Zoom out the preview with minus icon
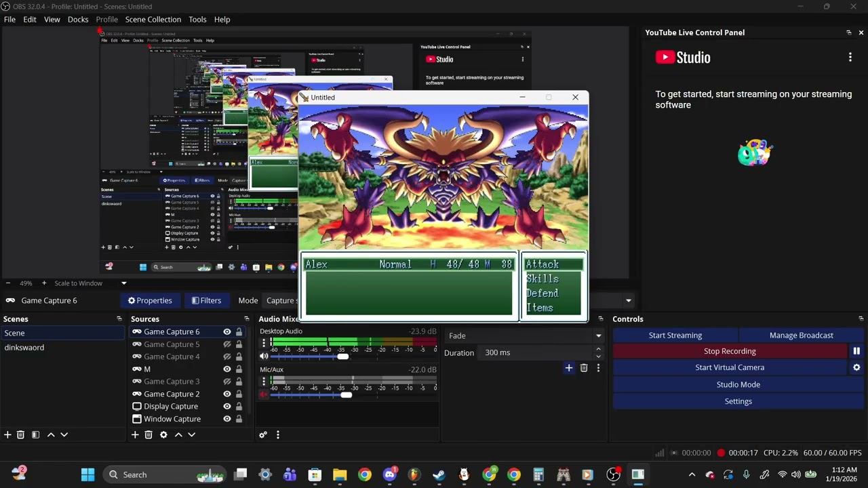This screenshot has height=488, width=868. tap(8, 283)
